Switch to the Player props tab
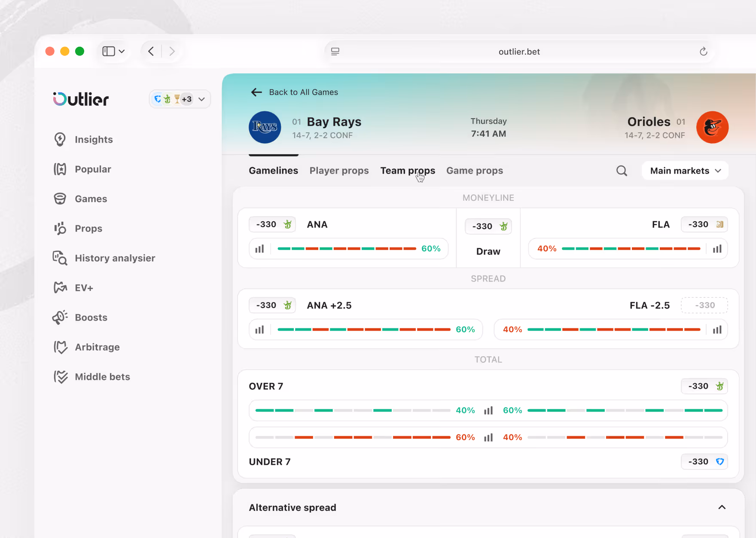756x538 pixels. click(339, 171)
